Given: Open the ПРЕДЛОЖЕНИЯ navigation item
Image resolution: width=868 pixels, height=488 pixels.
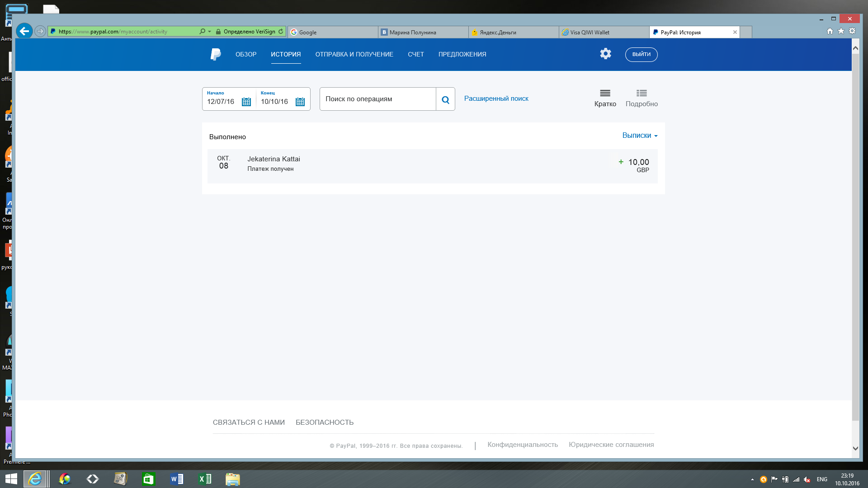Looking at the screenshot, I should tap(462, 54).
